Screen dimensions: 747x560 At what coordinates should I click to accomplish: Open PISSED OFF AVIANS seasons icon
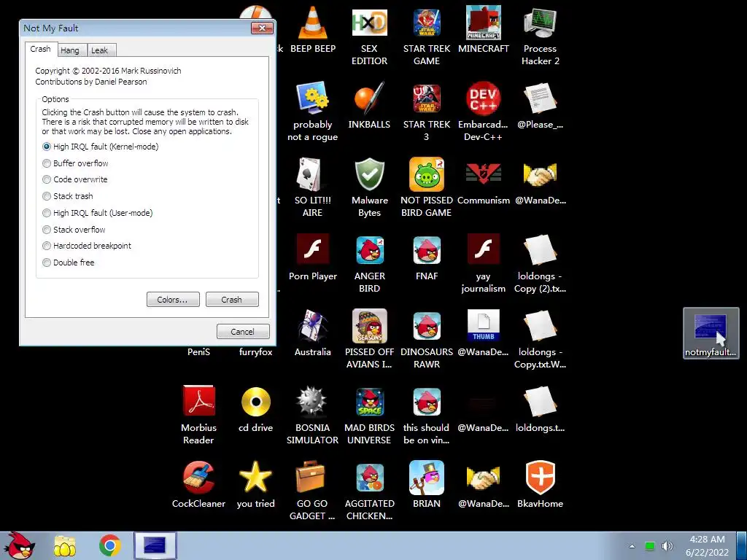coord(369,339)
